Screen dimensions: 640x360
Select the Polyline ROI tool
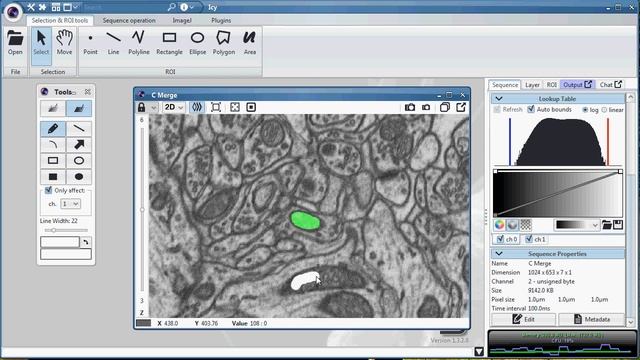[138, 43]
